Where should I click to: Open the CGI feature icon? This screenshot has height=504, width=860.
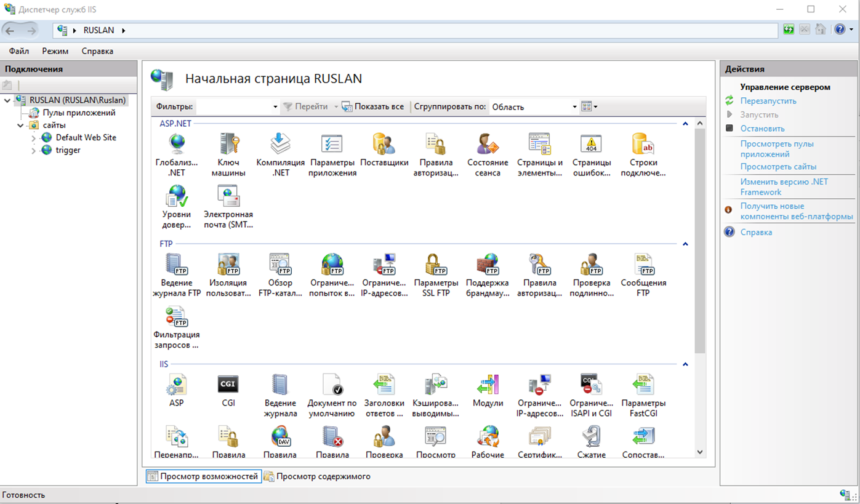[x=228, y=386]
